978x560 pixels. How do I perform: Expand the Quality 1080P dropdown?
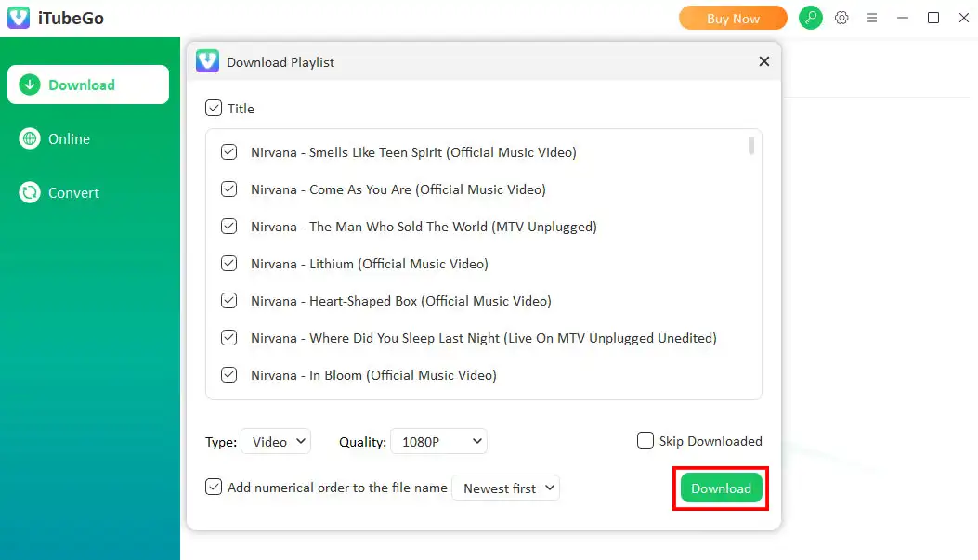tap(438, 442)
